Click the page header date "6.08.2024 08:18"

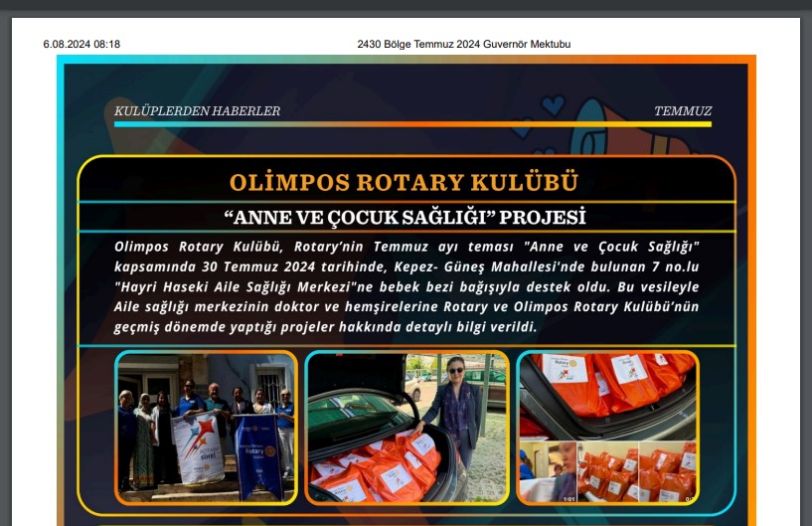click(x=81, y=44)
